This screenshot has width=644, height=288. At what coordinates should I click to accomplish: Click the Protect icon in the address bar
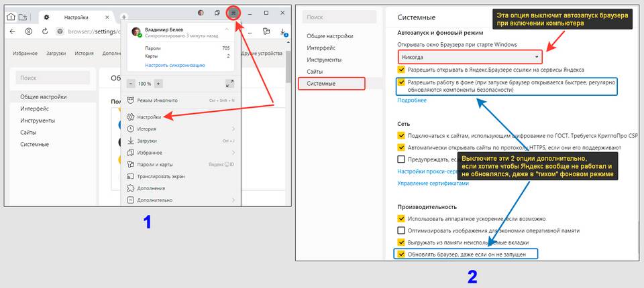tap(60, 31)
